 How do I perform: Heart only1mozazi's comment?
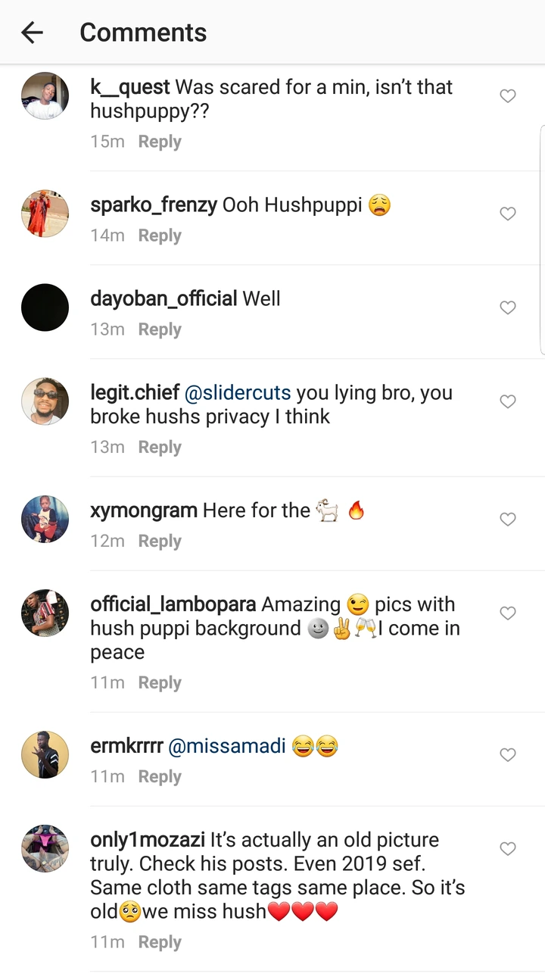click(x=508, y=849)
